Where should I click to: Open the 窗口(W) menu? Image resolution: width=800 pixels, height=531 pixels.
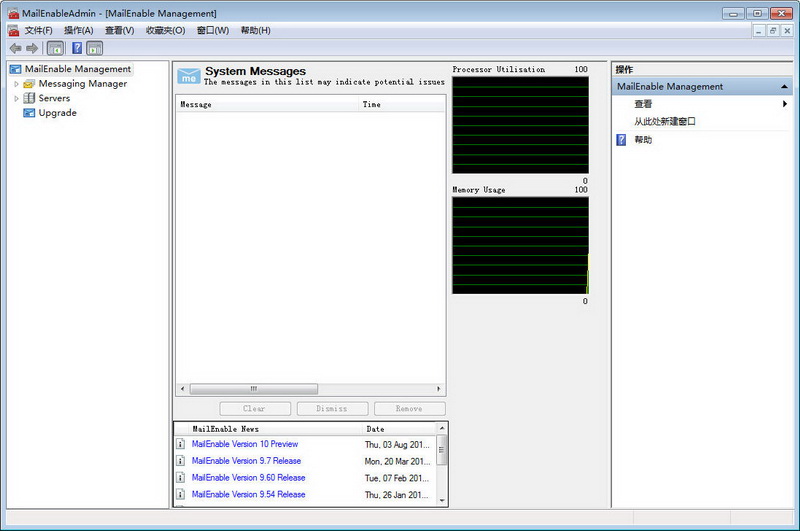pos(213,31)
